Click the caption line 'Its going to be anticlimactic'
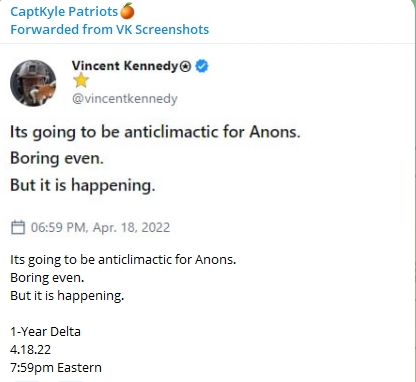The height and width of the screenshot is (382, 416). click(123, 259)
